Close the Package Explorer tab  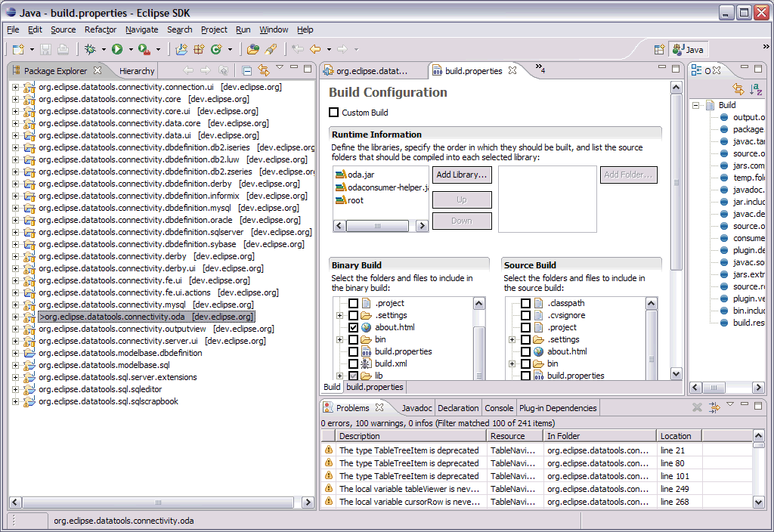tap(98, 70)
